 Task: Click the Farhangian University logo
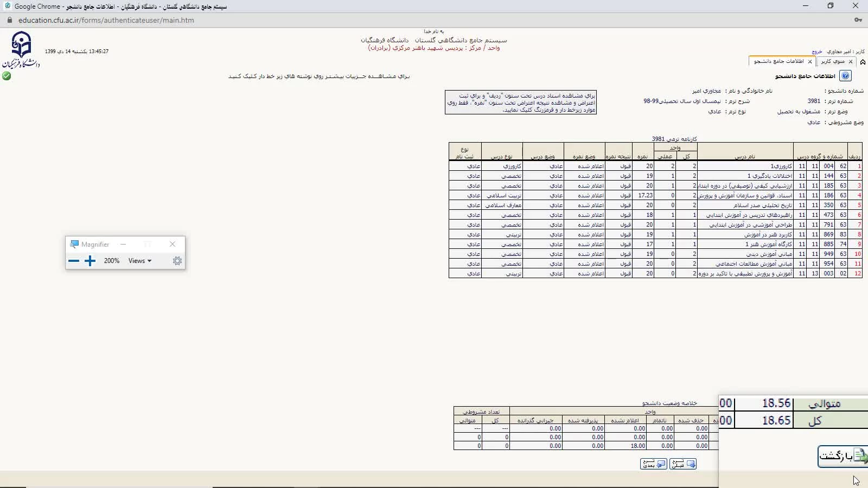click(21, 49)
